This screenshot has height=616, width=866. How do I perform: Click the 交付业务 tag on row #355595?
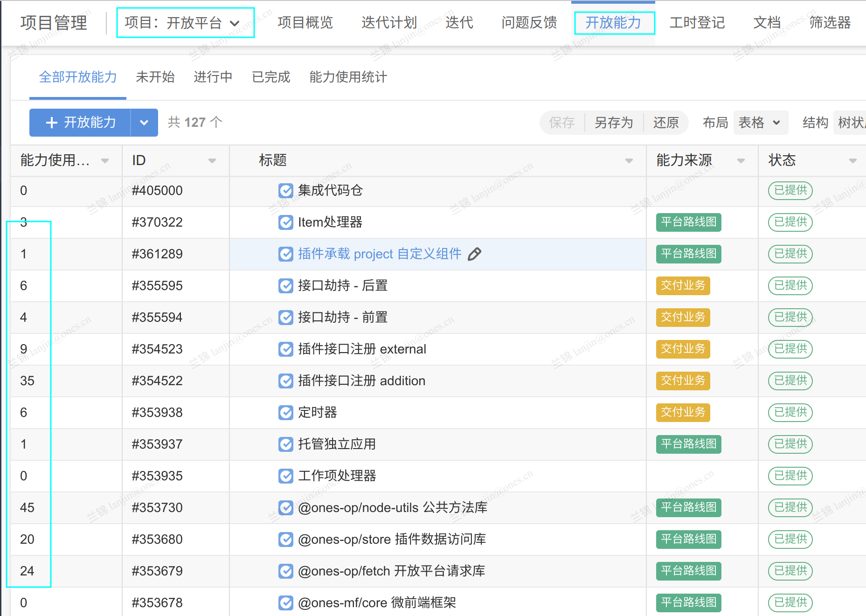[x=683, y=286]
